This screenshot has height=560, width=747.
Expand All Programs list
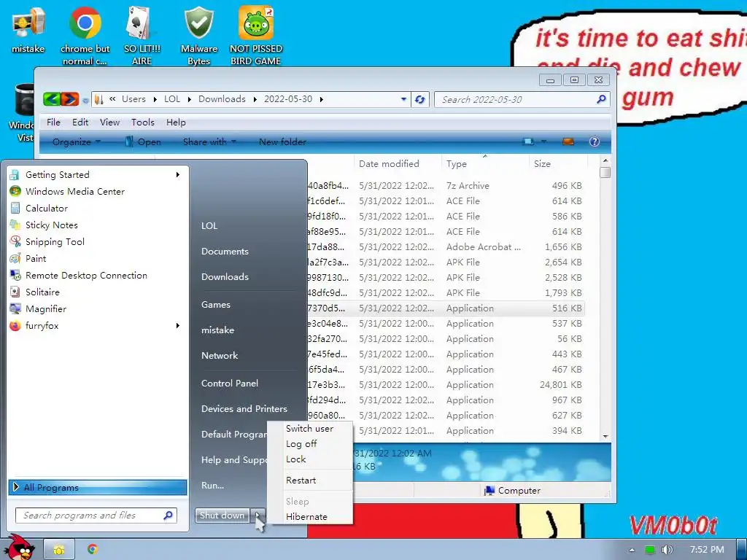click(98, 487)
